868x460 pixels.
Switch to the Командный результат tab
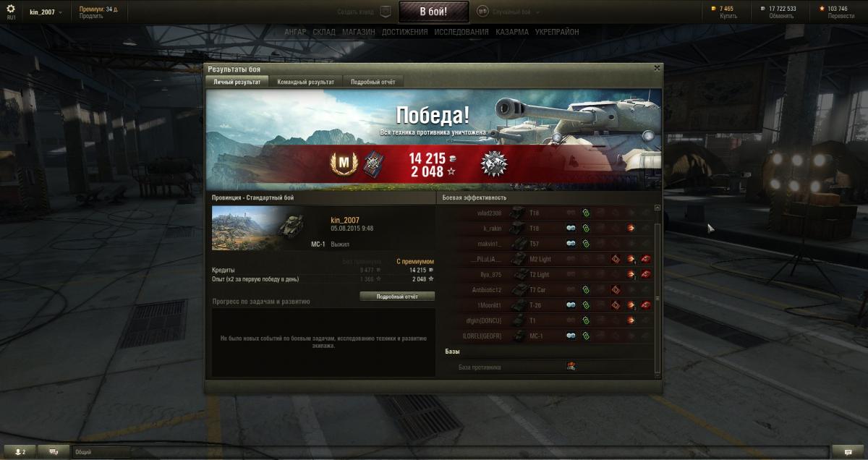coord(305,82)
